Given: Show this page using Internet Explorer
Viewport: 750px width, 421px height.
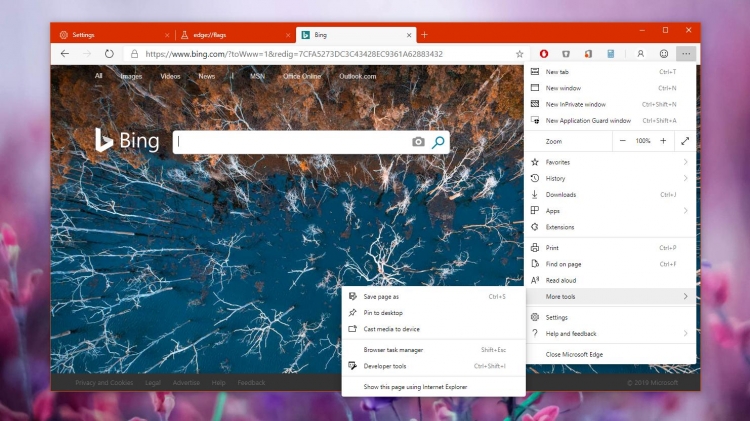Looking at the screenshot, I should click(x=433, y=387).
